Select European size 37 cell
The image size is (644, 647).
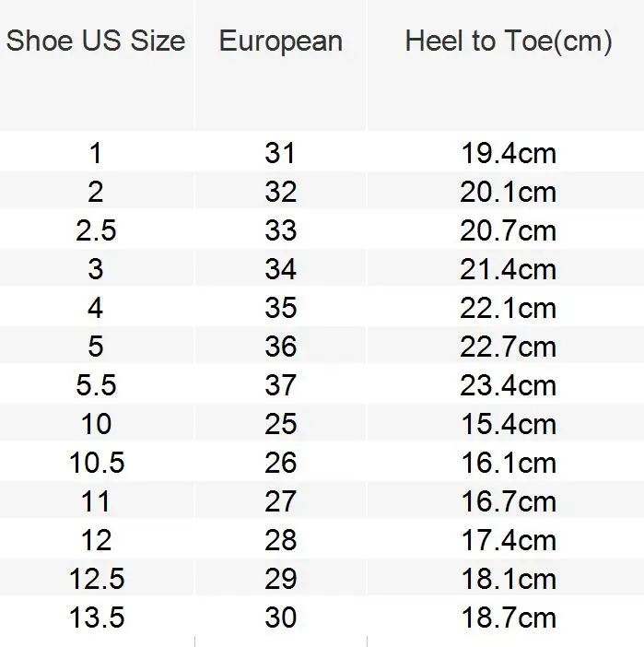click(x=280, y=385)
